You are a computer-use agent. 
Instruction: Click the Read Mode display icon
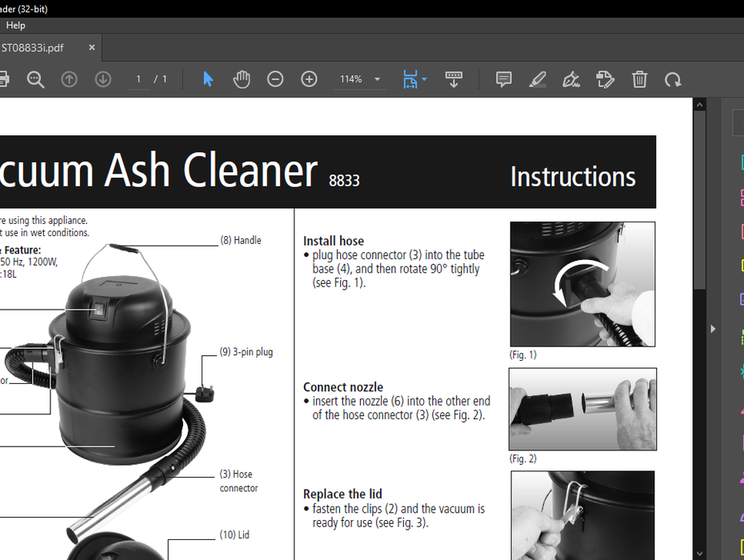[x=454, y=79]
